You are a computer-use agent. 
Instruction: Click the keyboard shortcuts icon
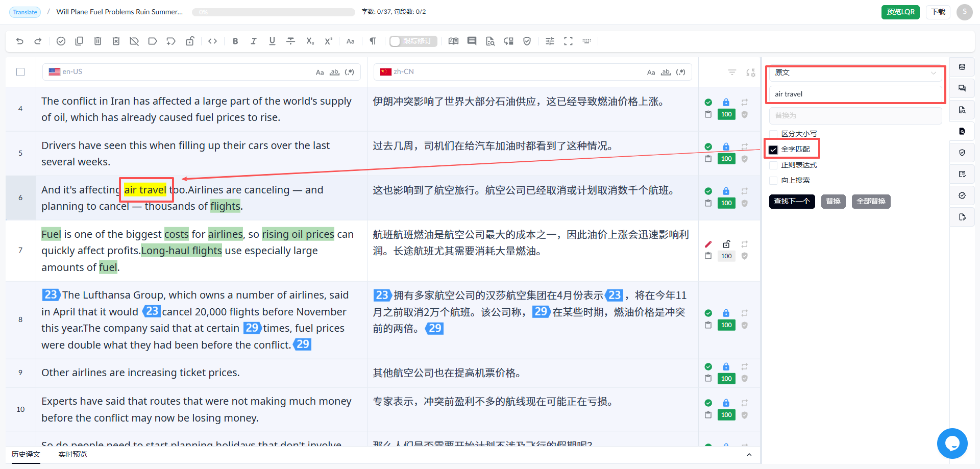click(x=586, y=41)
